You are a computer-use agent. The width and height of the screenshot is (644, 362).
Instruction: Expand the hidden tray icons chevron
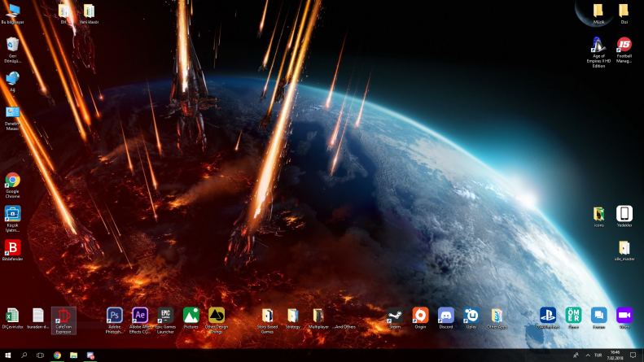click(588, 355)
